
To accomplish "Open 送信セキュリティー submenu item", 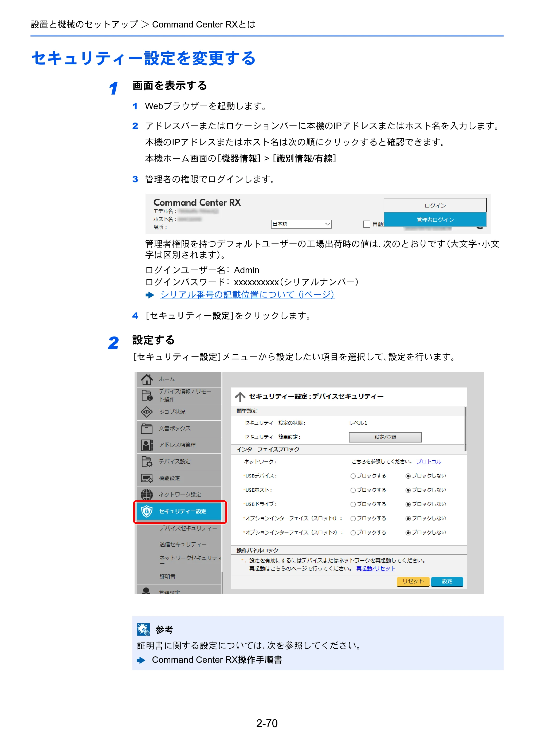I will pos(183,544).
